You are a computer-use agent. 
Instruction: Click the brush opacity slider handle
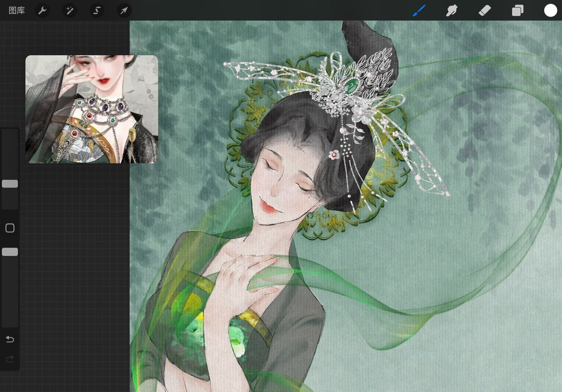tap(10, 252)
